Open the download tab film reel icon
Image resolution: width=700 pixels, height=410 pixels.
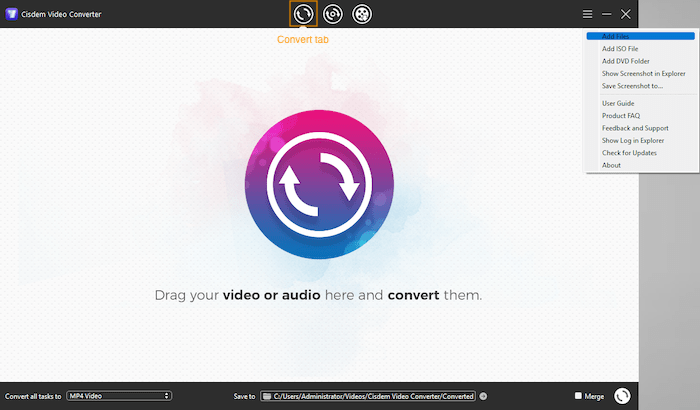362,14
